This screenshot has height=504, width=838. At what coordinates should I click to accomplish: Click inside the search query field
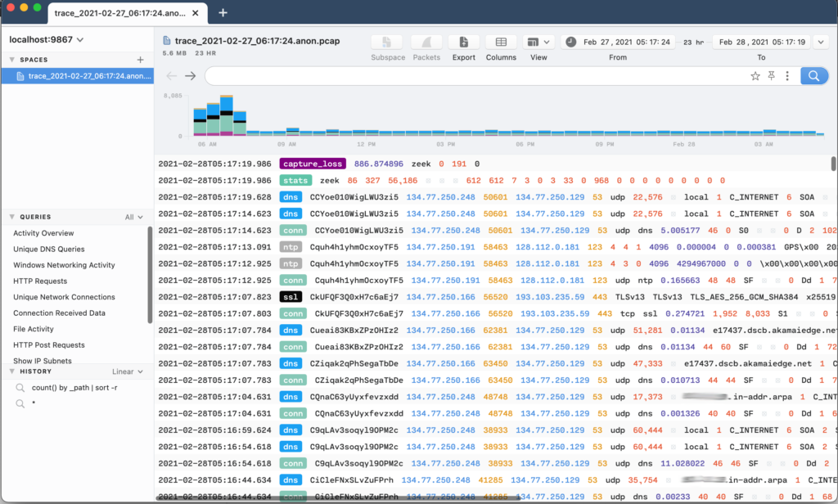475,76
